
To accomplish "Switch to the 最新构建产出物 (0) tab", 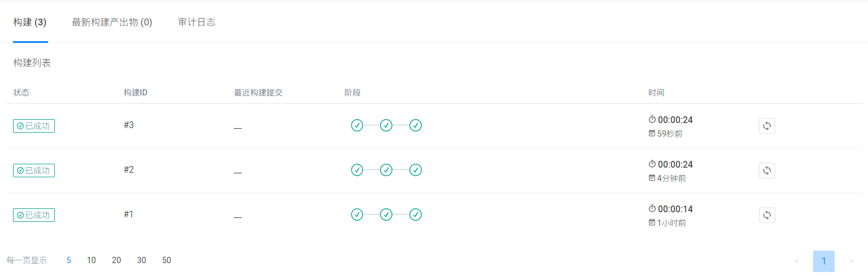I will (x=112, y=23).
